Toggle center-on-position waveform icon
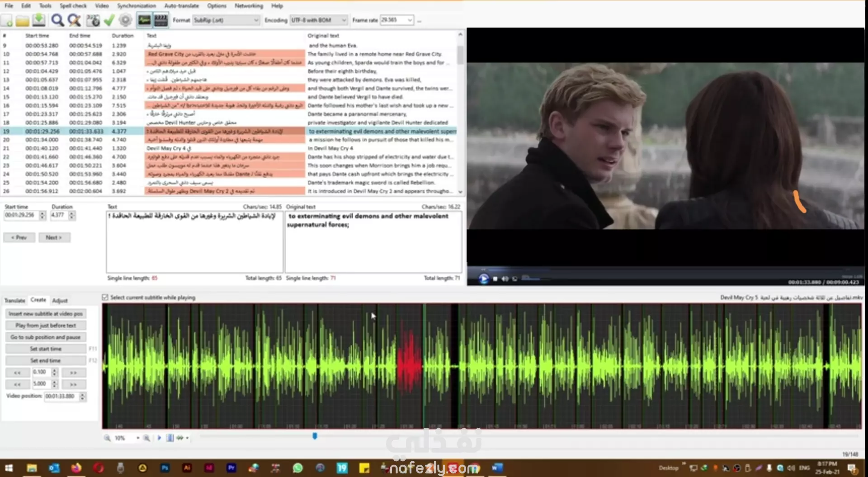868x477 pixels. click(170, 438)
